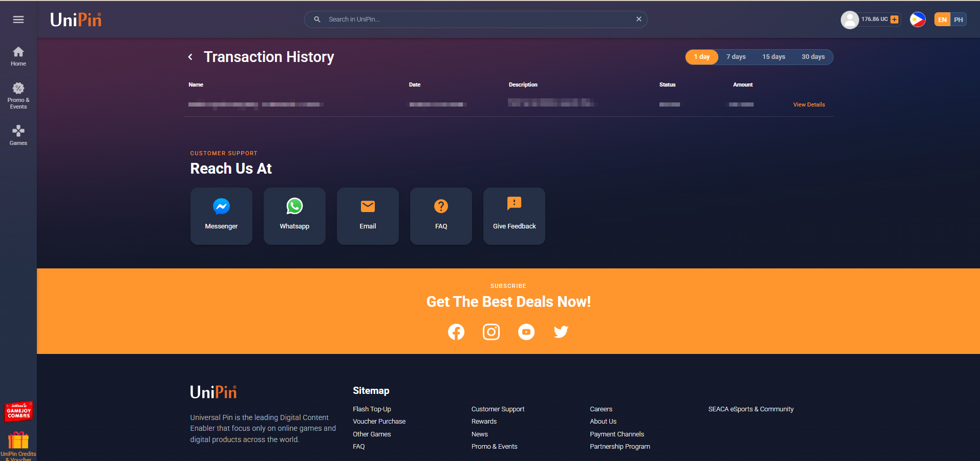
Task: Open Other Games footer link
Action: click(x=372, y=434)
